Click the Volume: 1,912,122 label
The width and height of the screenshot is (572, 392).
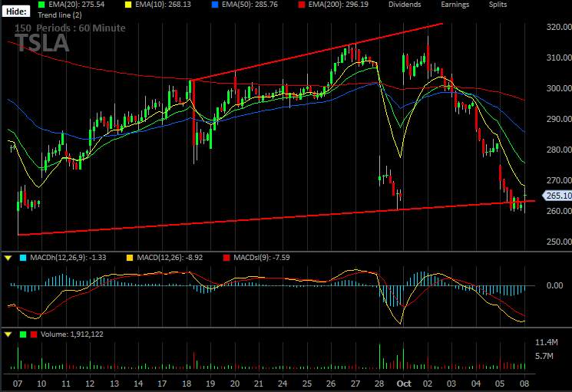click(72, 334)
